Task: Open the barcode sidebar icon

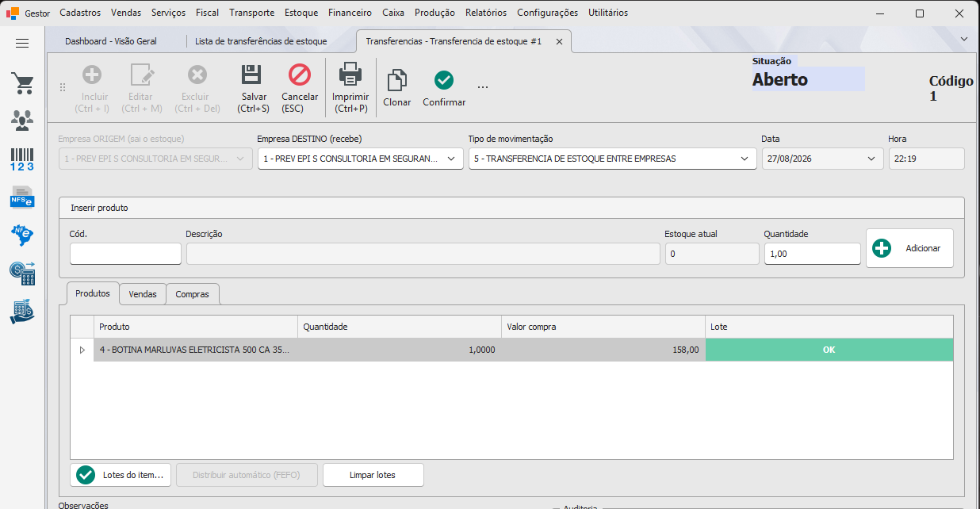Action: tap(22, 159)
